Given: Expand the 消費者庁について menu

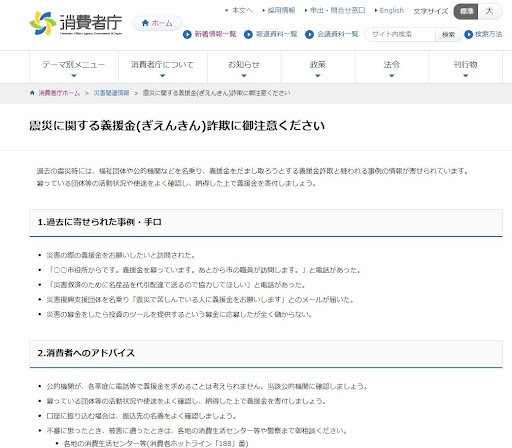Looking at the screenshot, I should click(x=163, y=67).
